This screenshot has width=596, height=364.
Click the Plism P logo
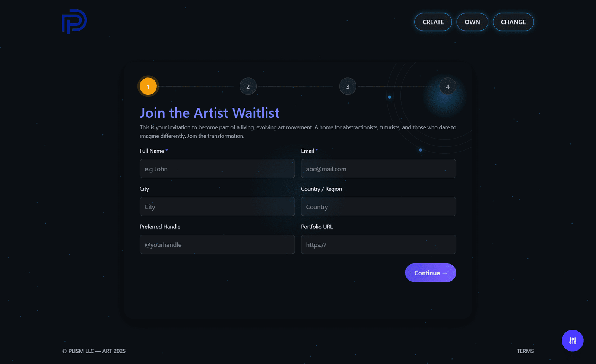74,22
